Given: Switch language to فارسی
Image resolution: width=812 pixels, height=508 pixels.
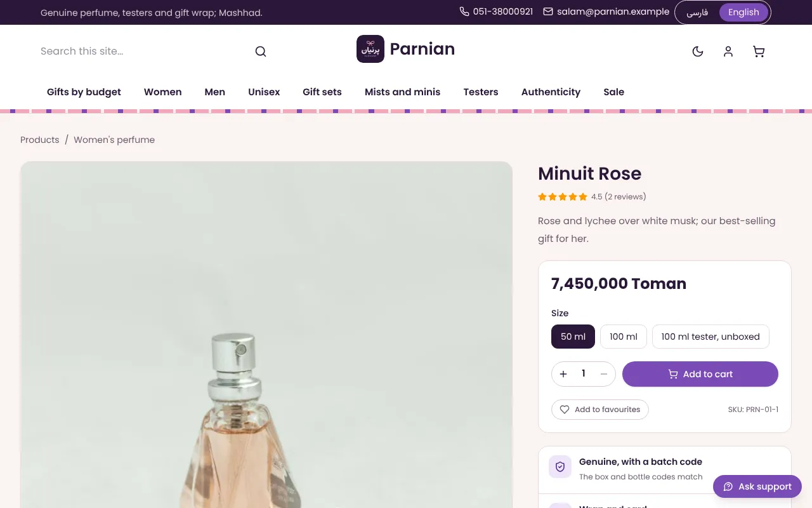Looking at the screenshot, I should [697, 12].
